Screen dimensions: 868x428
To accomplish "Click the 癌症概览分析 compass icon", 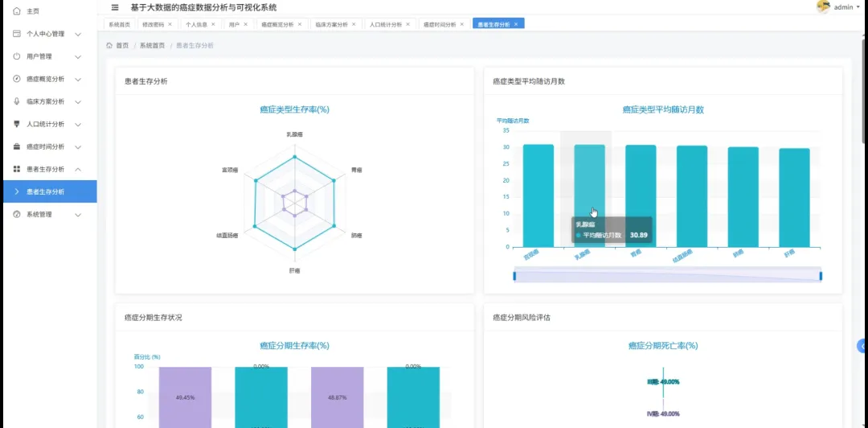I will pos(17,79).
